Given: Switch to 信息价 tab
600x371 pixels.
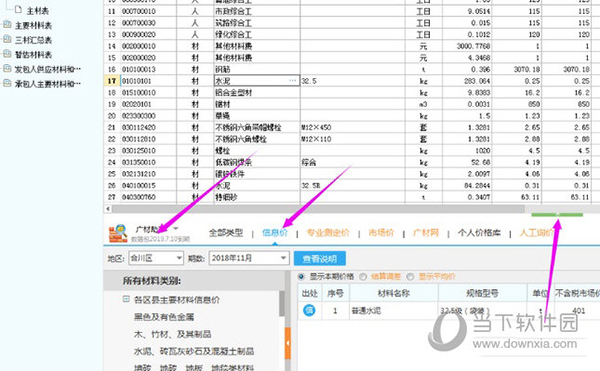Looking at the screenshot, I should [x=275, y=233].
